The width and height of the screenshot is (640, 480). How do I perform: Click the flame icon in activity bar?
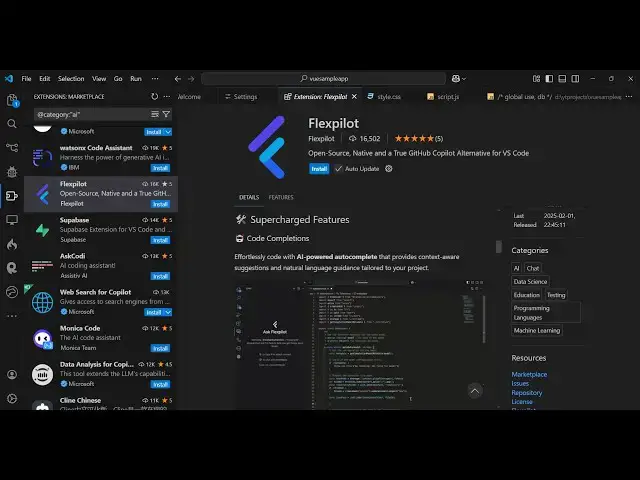pyautogui.click(x=12, y=244)
